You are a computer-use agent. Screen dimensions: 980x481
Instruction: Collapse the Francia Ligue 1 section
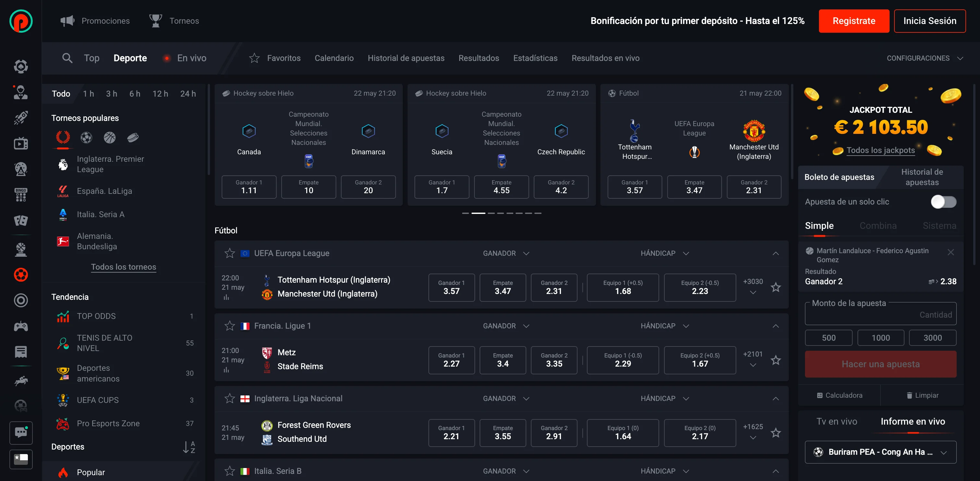coord(776,326)
